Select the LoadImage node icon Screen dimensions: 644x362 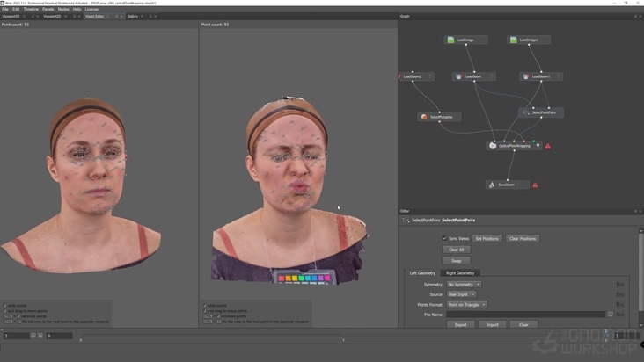point(451,40)
